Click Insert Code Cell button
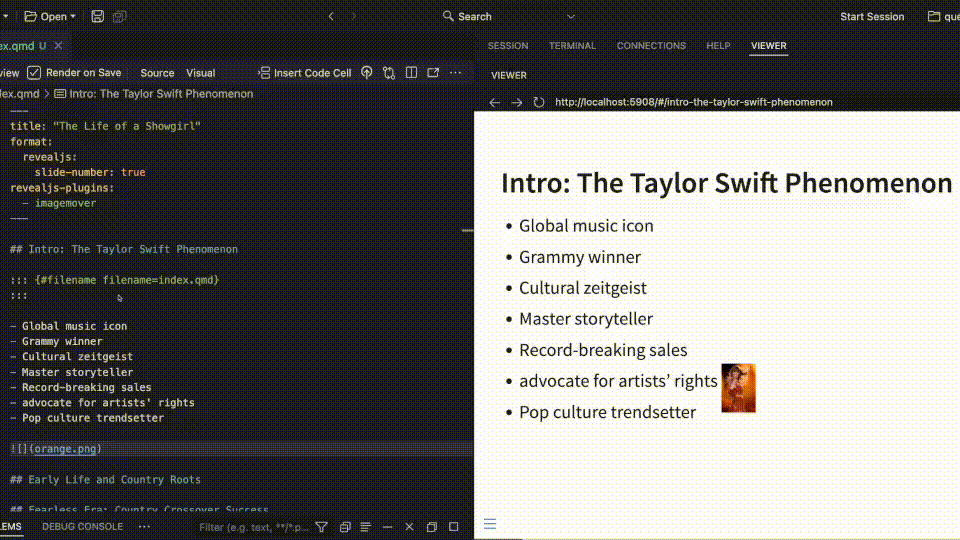 (x=305, y=73)
